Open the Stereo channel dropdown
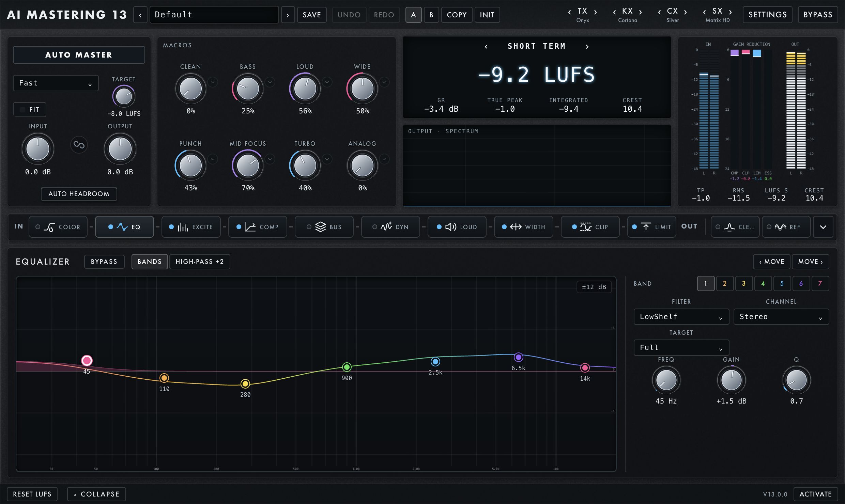845x504 pixels. (781, 317)
